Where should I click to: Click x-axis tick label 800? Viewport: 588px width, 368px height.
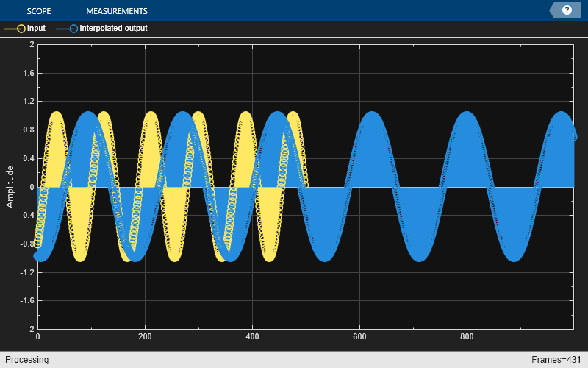(x=467, y=337)
